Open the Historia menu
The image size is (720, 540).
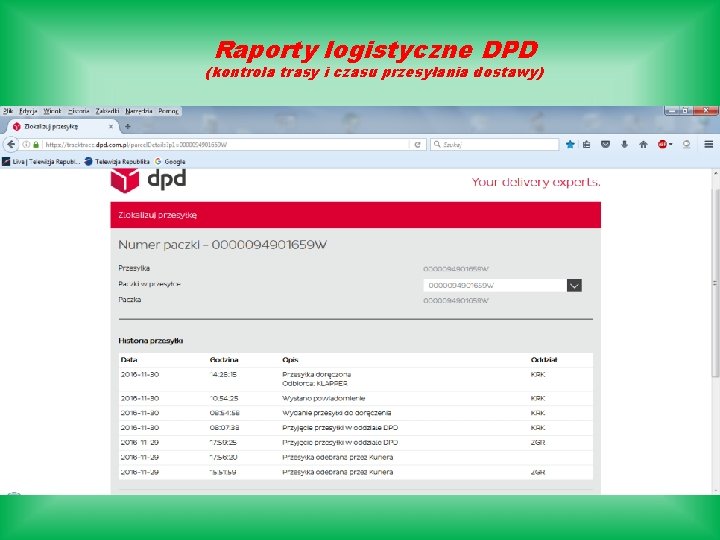tap(79, 111)
